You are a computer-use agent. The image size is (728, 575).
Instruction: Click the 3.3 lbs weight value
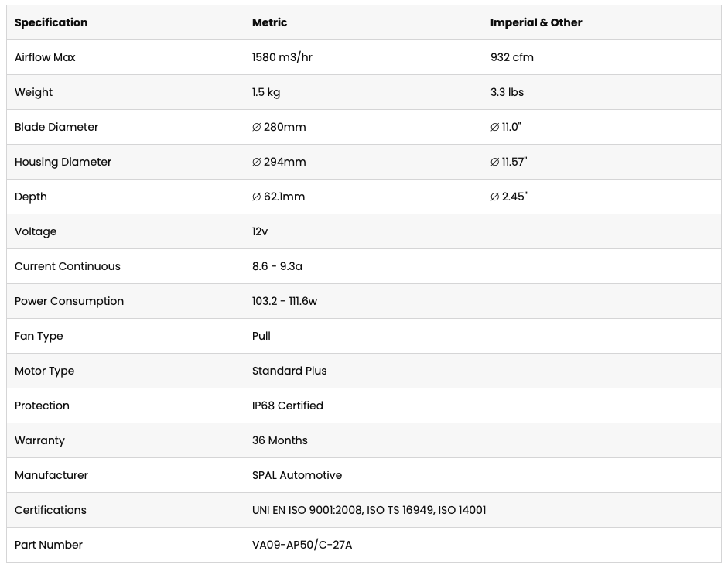(507, 92)
